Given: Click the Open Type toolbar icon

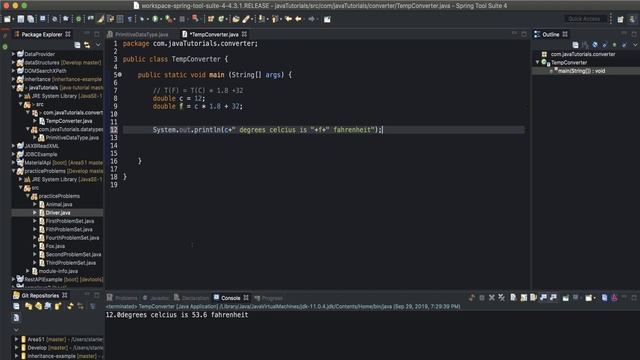Looking at the screenshot, I should pos(236,19).
